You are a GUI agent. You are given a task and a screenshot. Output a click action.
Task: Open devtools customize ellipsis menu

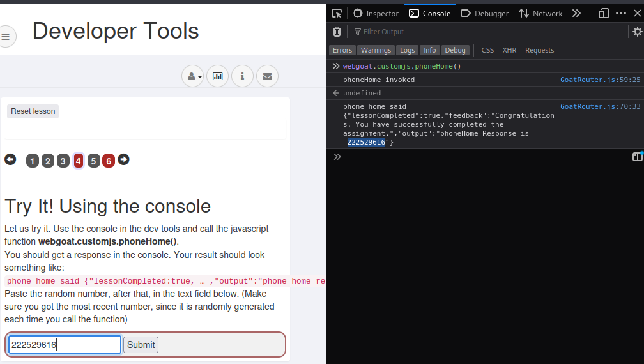tap(621, 13)
